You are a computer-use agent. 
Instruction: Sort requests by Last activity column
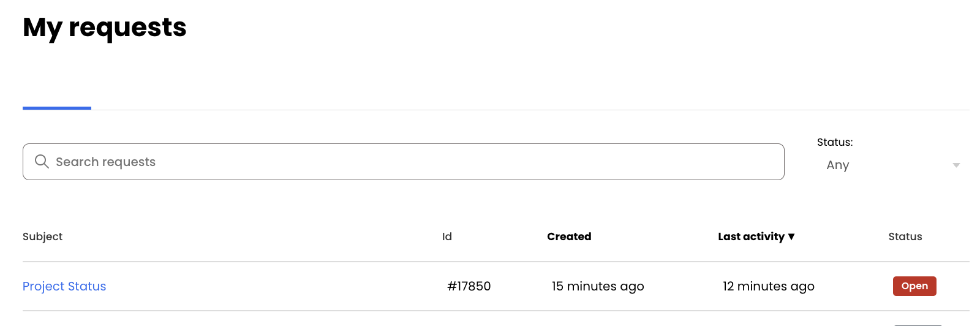[x=751, y=237]
